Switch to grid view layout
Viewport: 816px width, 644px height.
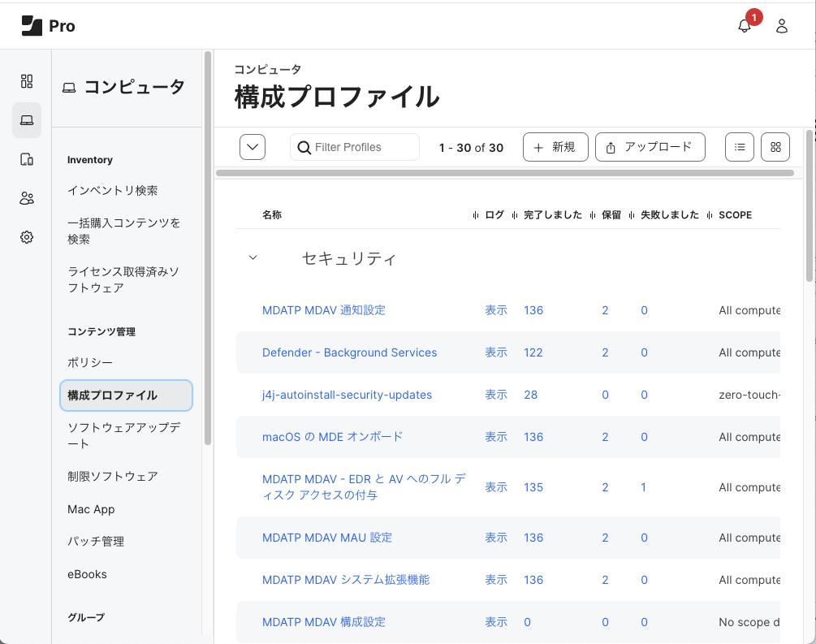click(x=775, y=147)
